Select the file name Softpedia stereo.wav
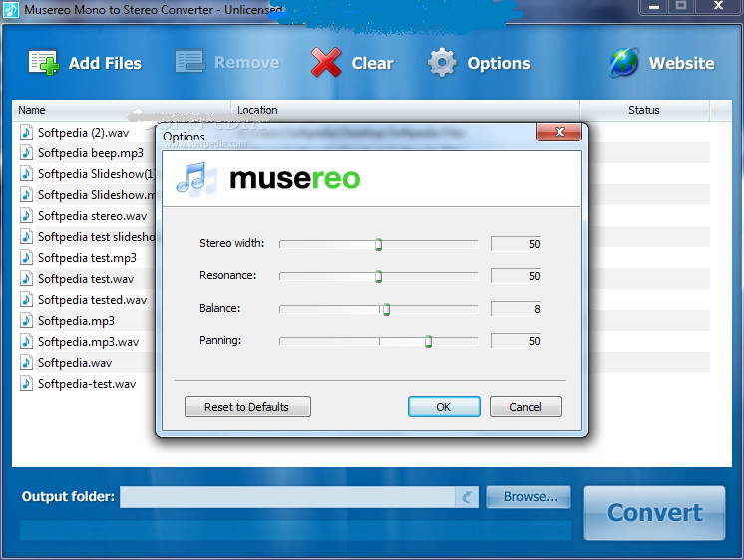 coord(92,216)
